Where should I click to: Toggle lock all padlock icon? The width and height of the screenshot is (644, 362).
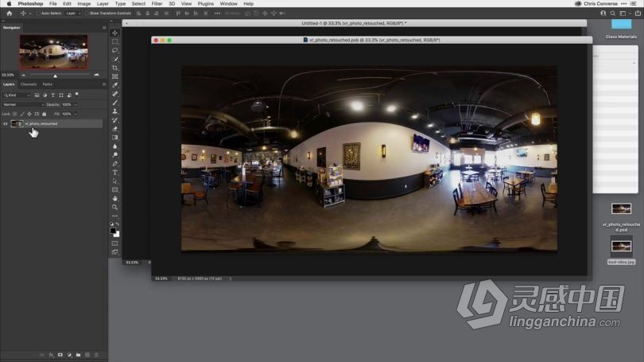tap(45, 114)
